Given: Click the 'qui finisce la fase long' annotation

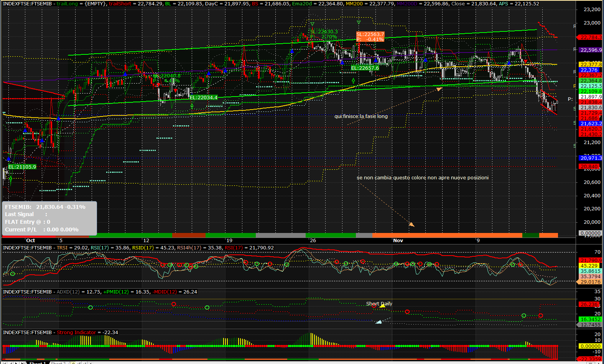Looking at the screenshot, I should (x=361, y=116).
